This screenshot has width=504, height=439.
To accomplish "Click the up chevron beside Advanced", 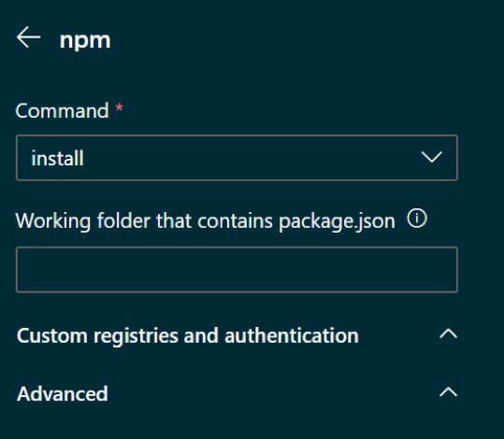I will coord(449,392).
